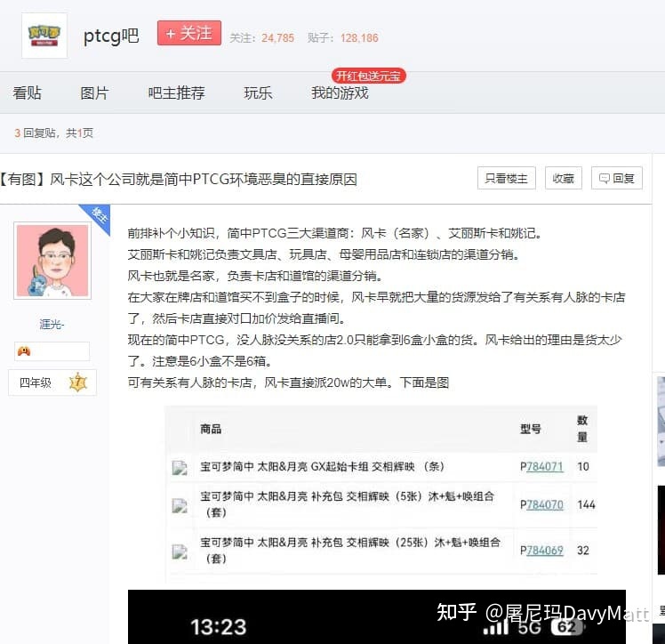Open the ptcg吧 forum logo
The height and width of the screenshot is (644, 665).
click(44, 36)
